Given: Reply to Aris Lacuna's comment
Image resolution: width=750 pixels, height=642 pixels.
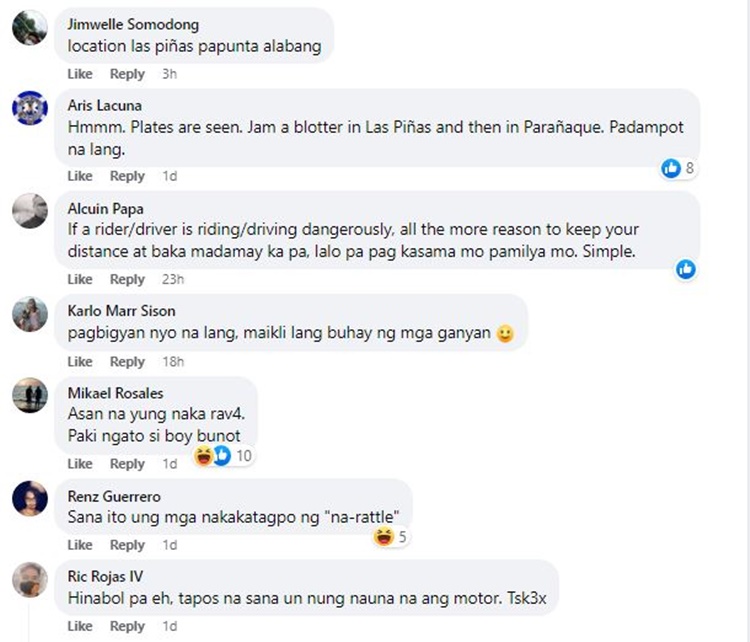Looking at the screenshot, I should tap(127, 176).
